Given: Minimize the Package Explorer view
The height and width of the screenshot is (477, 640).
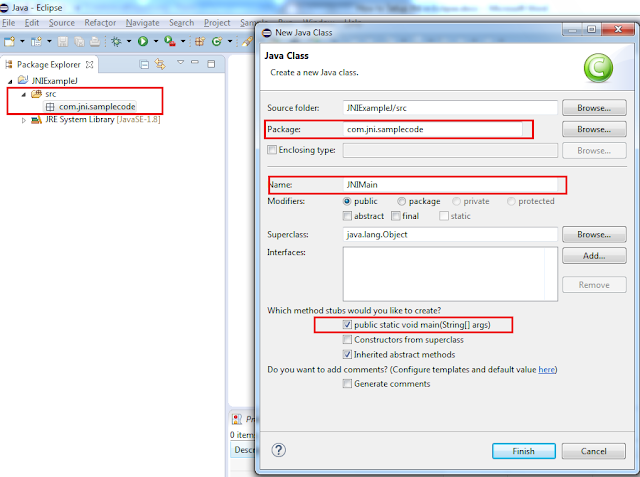Looking at the screenshot, I should [195, 62].
